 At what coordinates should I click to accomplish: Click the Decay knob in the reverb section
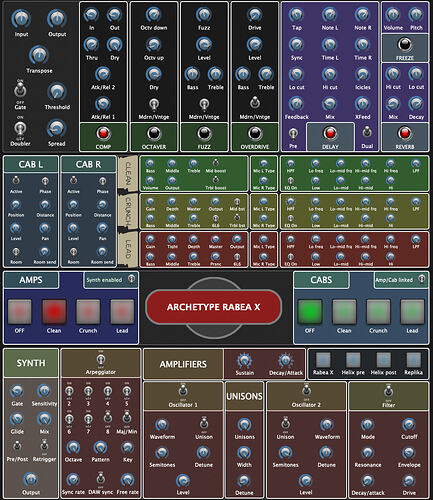click(x=416, y=104)
